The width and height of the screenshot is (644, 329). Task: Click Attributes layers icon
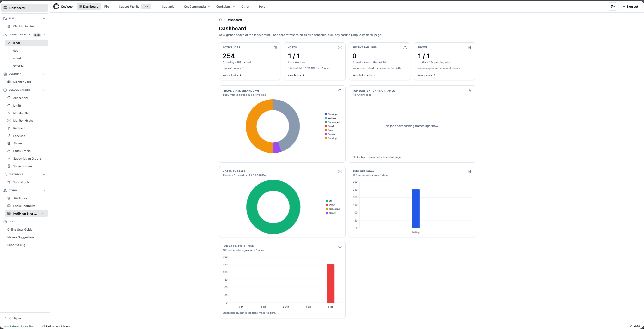click(x=9, y=198)
